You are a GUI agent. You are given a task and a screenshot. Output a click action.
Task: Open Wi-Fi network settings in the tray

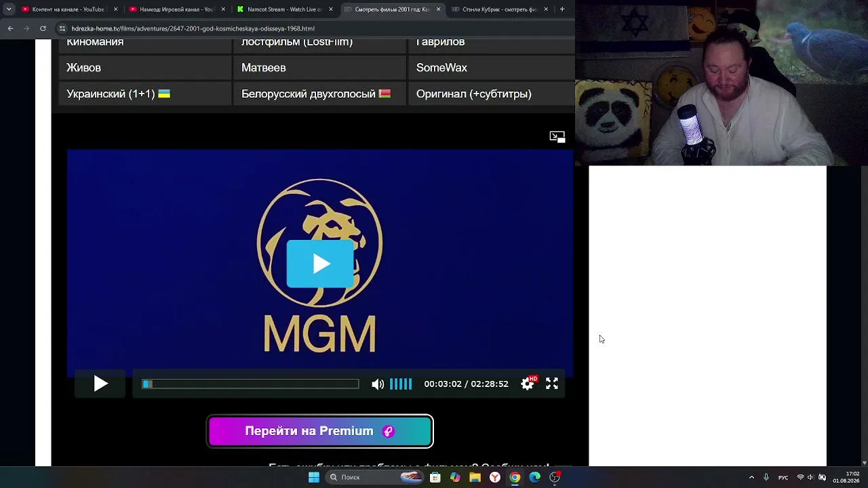click(x=800, y=477)
